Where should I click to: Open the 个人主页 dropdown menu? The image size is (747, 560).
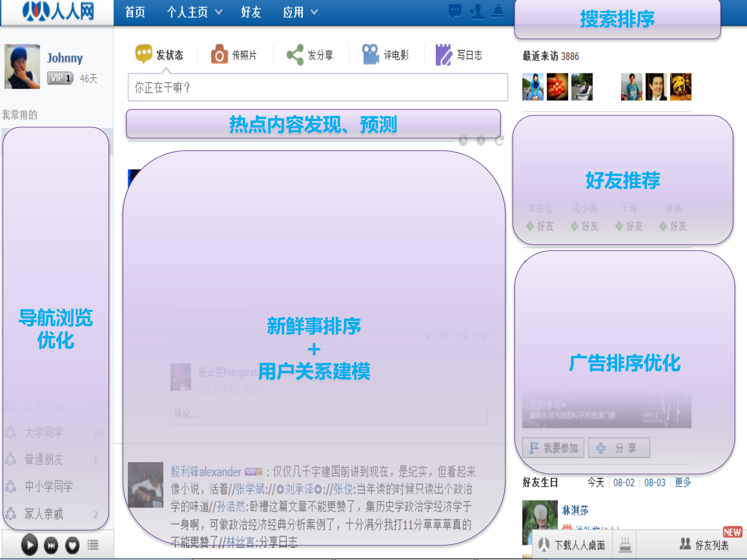click(x=194, y=12)
